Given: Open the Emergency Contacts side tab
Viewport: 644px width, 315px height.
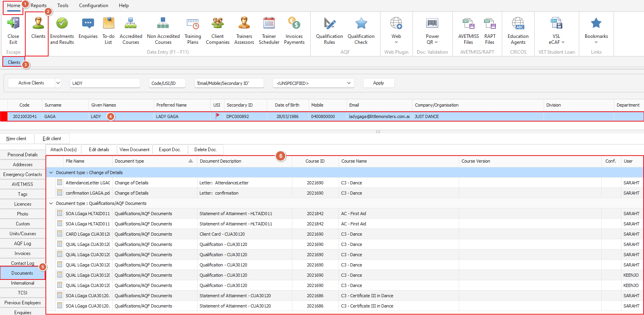Looking at the screenshot, I should (x=23, y=174).
